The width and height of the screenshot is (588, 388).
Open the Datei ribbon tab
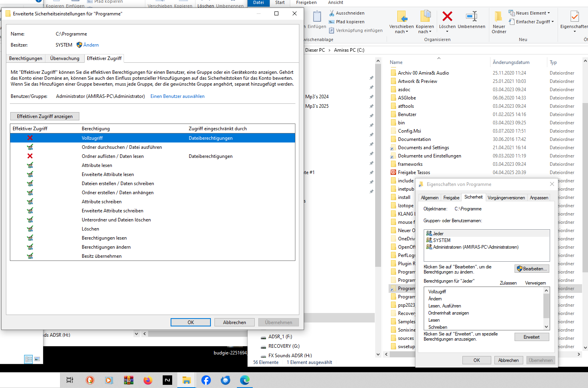[259, 3]
